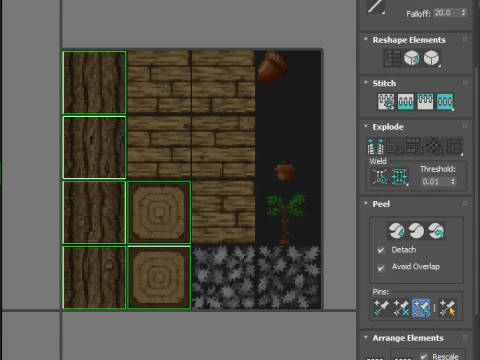The image size is (480, 360).
Task: Click the Relax Custom cylinder icon
Action: pyautogui.click(x=432, y=58)
